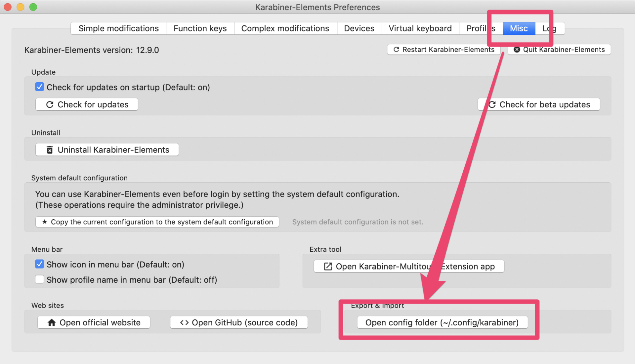Click the house icon for the official website

[52, 323]
